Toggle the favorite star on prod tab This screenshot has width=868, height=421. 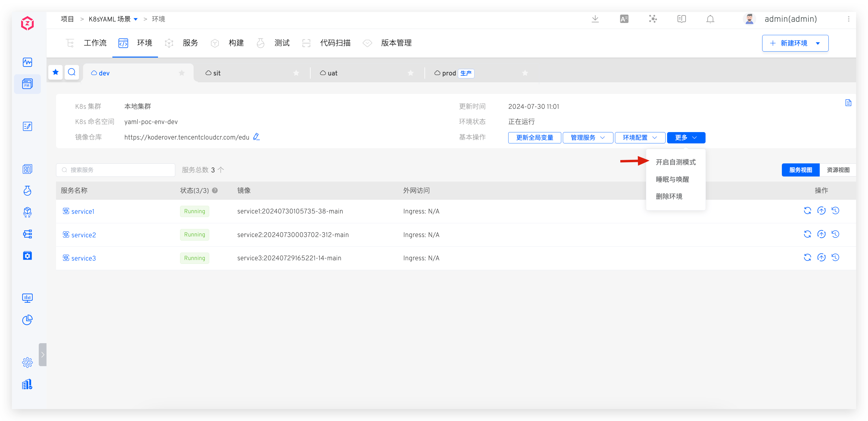(525, 73)
